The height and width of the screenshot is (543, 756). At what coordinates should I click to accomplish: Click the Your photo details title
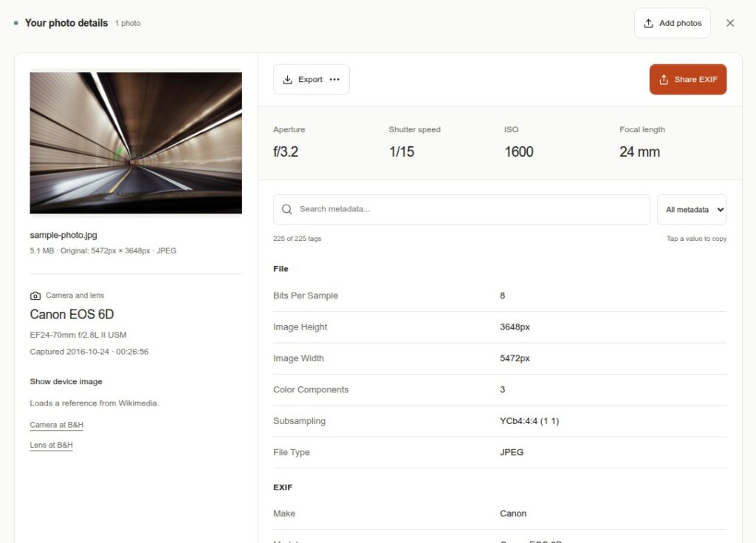tap(66, 23)
